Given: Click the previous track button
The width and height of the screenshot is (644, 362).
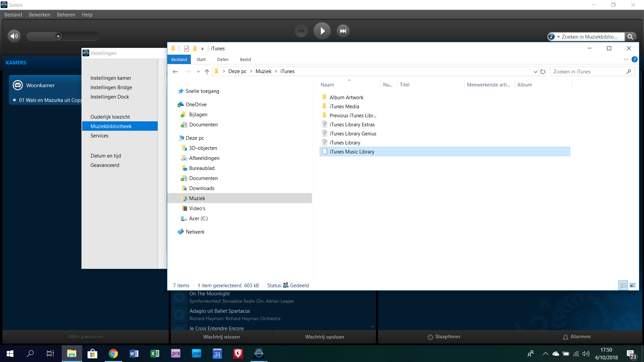Looking at the screenshot, I should (x=301, y=31).
